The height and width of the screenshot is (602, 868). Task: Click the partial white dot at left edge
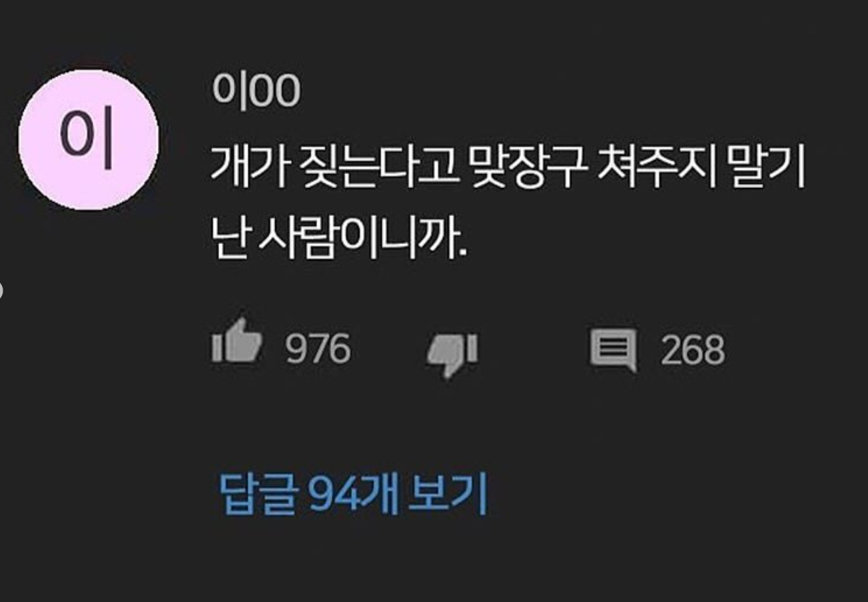tap(1, 289)
